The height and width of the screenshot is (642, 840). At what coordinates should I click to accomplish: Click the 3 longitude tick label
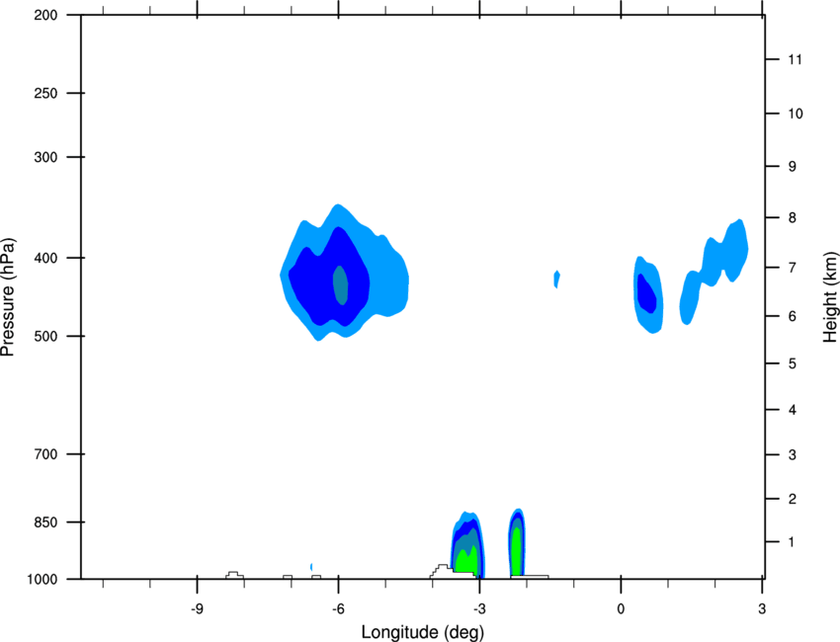click(762, 609)
